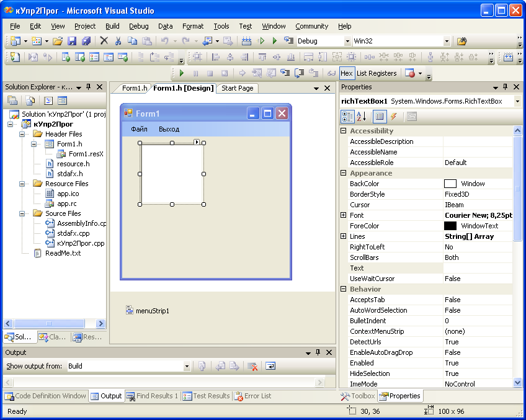The image size is (526, 420).
Task: Click the Add New Item icon
Action: point(36,42)
